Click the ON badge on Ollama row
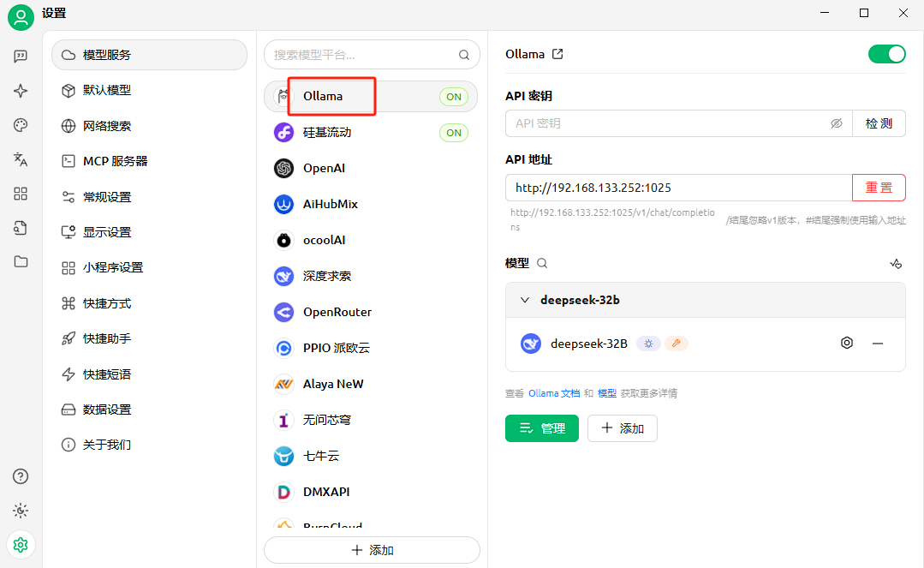The image size is (924, 568). (x=454, y=97)
